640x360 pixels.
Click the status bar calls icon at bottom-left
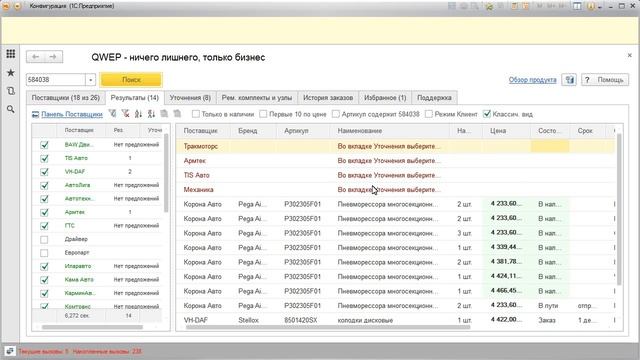click(9, 351)
